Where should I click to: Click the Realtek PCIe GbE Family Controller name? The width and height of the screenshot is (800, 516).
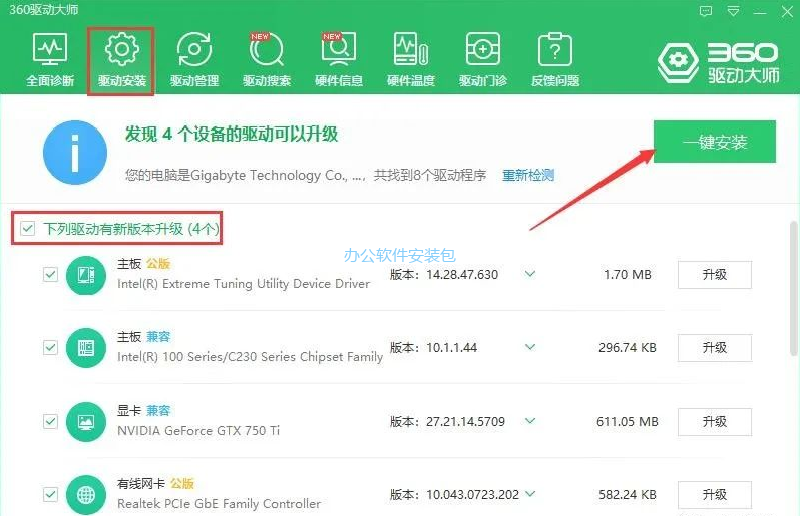(x=219, y=504)
